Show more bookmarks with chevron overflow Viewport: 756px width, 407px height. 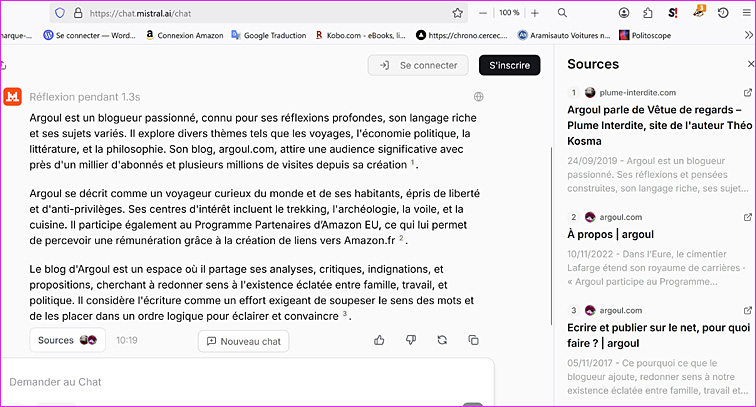(748, 35)
